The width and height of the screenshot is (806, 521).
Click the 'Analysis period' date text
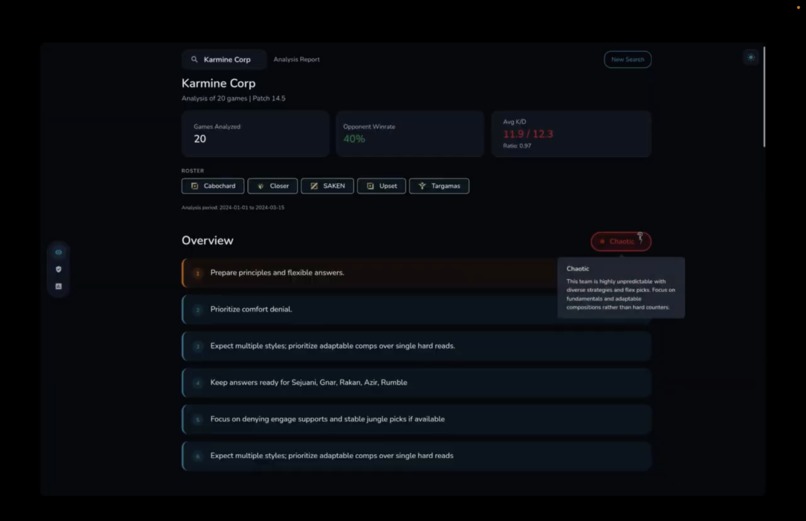pos(233,208)
